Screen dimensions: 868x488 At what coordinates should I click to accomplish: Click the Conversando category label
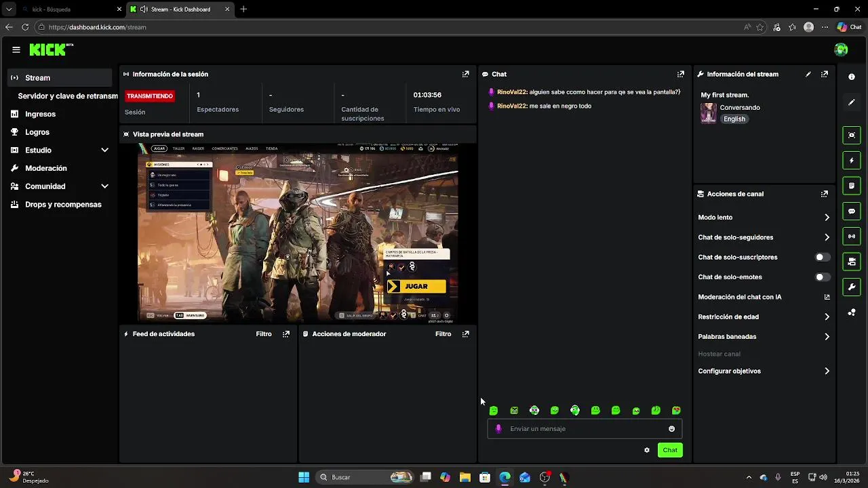[x=740, y=108]
